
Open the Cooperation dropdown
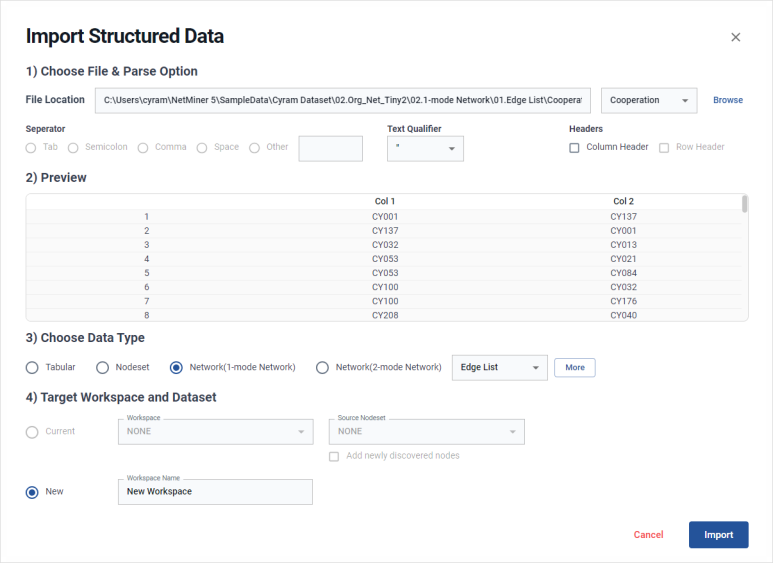[x=648, y=100]
